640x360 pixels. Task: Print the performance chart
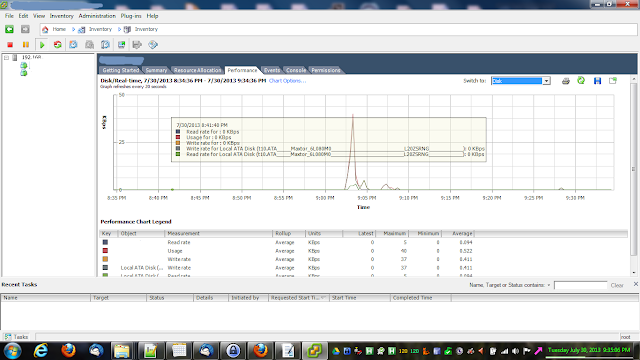(x=566, y=81)
